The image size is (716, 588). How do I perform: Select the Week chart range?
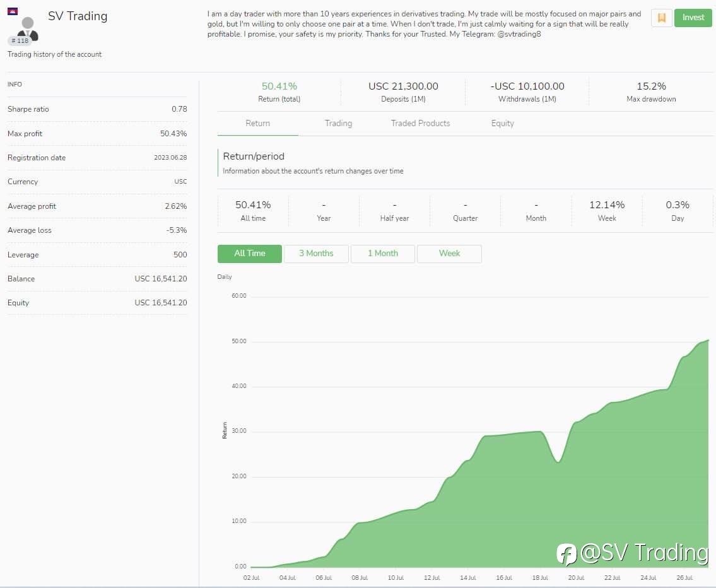[x=449, y=254]
